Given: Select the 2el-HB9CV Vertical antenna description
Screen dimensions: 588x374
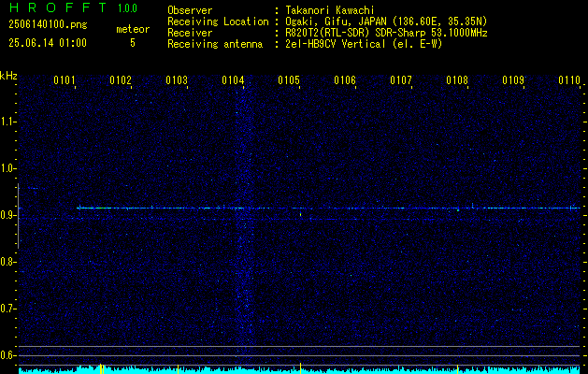Looking at the screenshot, I should point(364,44).
